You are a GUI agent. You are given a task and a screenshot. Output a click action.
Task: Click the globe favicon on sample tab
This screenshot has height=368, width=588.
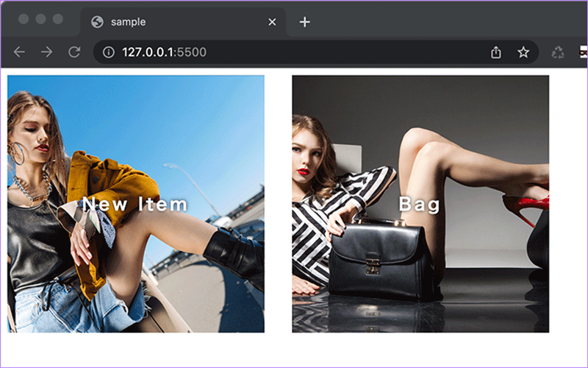[x=97, y=22]
